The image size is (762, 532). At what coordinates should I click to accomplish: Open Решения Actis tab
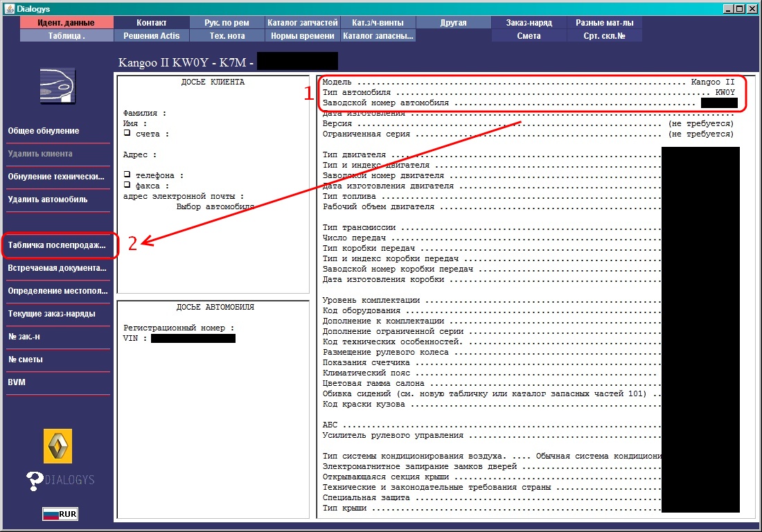tap(151, 35)
